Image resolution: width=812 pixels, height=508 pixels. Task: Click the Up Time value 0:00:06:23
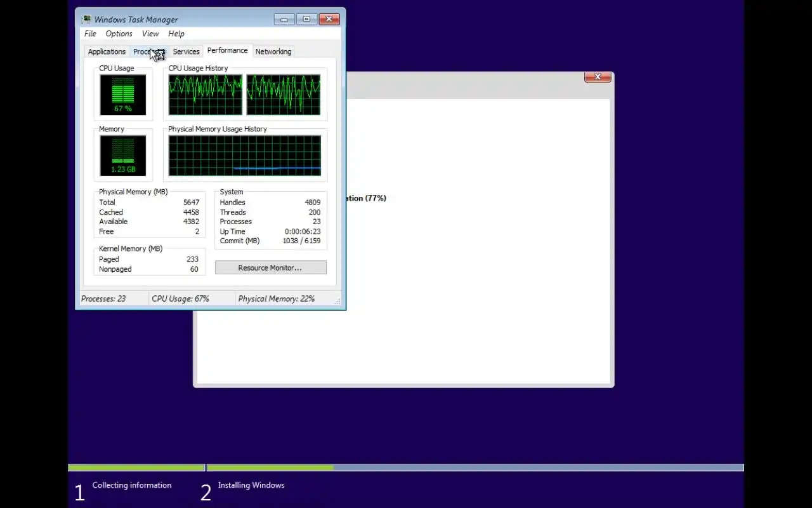pos(303,232)
